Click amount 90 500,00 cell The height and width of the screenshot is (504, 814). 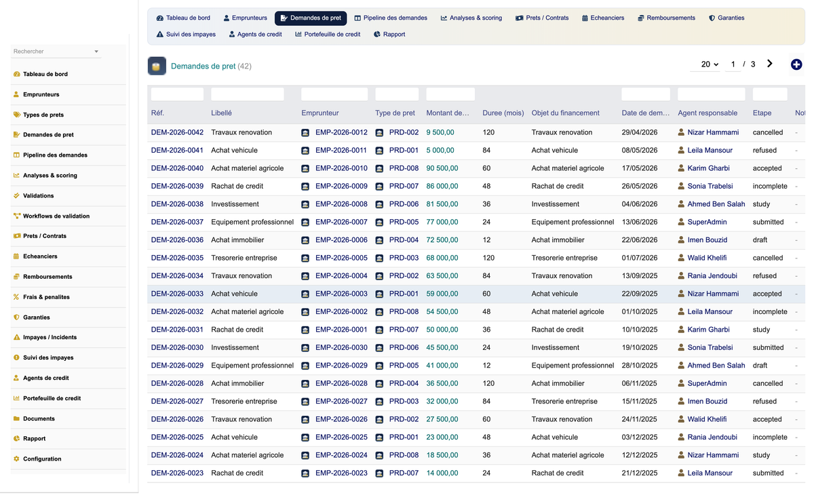click(x=442, y=168)
